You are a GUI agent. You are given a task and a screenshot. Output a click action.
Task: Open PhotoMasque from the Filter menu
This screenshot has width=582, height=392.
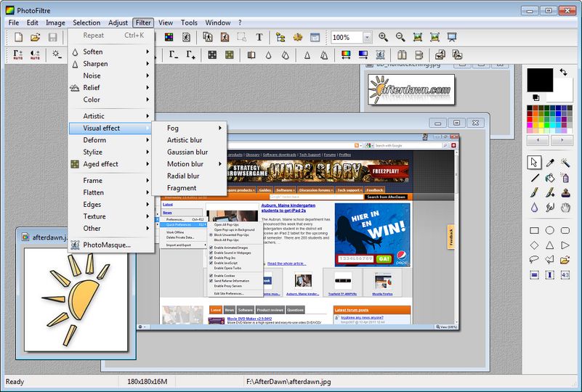111,245
